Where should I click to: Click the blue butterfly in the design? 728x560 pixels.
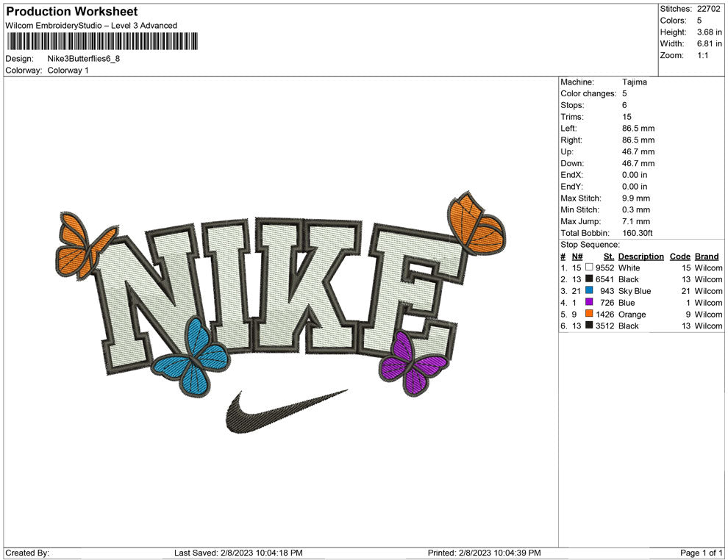click(x=191, y=357)
